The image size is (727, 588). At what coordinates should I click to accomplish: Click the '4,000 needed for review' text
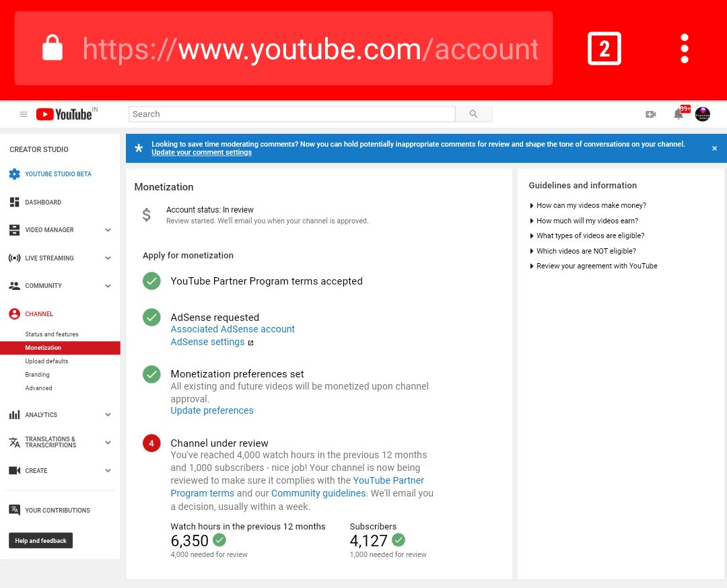tap(209, 554)
